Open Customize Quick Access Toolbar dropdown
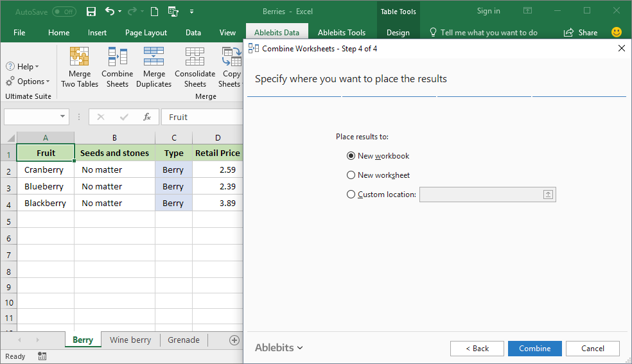 point(191,12)
